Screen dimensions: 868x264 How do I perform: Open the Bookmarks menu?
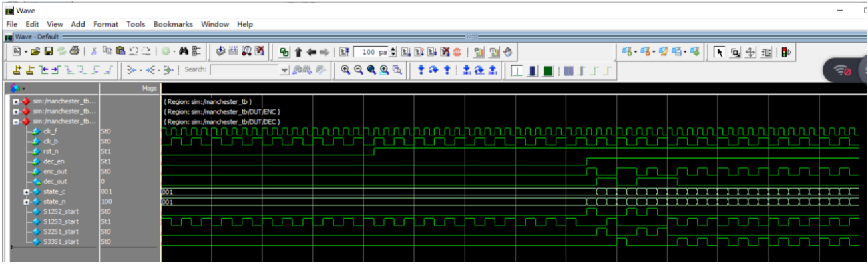click(x=173, y=24)
